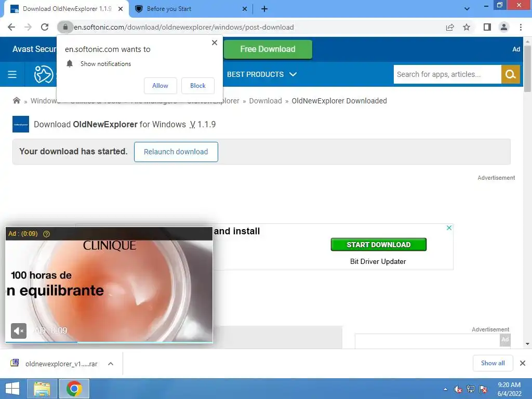The image size is (532, 399).
Task: Open the Windows Start menu
Action: (12, 389)
